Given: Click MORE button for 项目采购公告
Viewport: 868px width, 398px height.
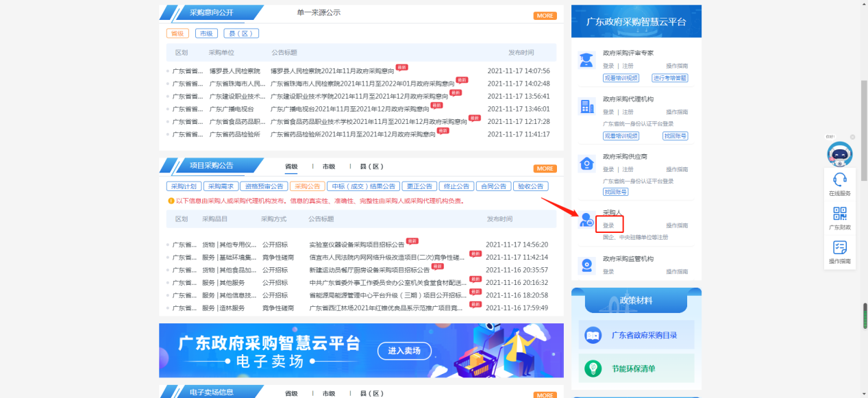Looking at the screenshot, I should (x=545, y=169).
